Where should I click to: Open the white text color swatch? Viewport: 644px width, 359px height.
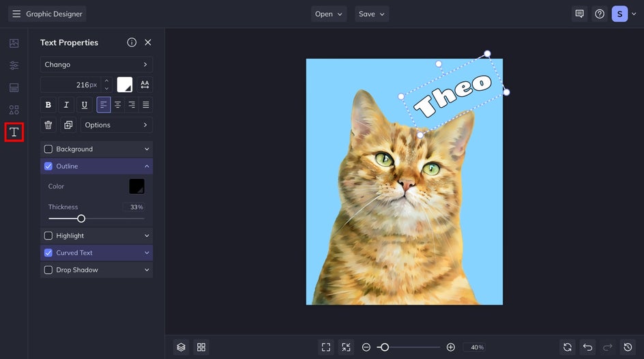click(124, 85)
